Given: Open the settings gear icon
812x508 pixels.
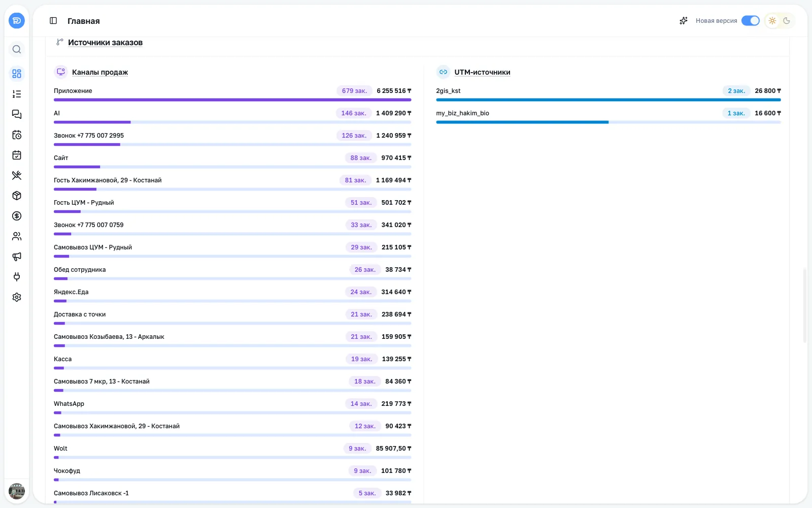Looking at the screenshot, I should coord(17,297).
